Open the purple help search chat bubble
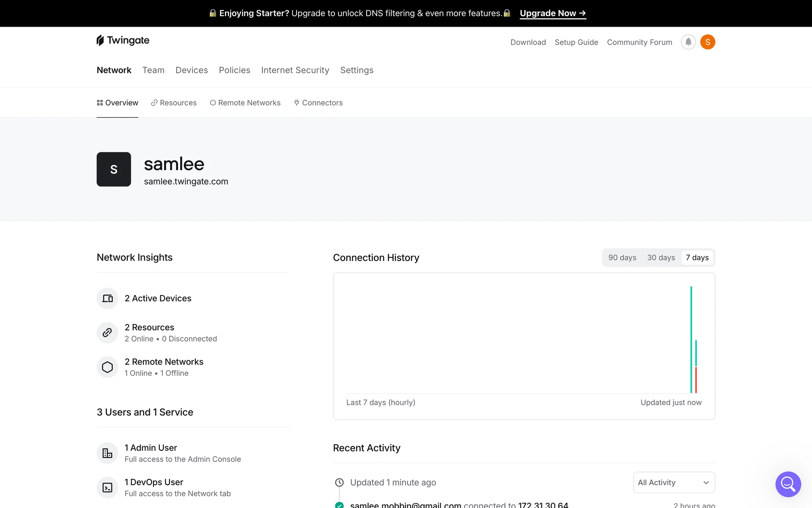812x508 pixels. (788, 484)
